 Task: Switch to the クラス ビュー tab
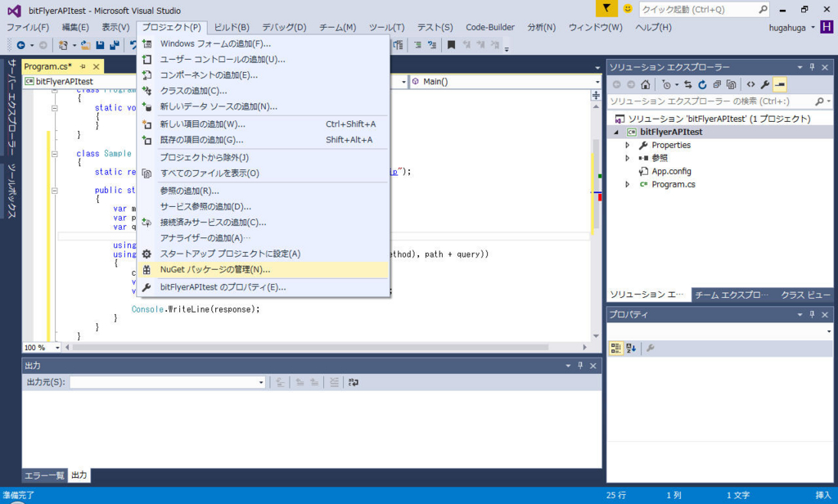805,295
